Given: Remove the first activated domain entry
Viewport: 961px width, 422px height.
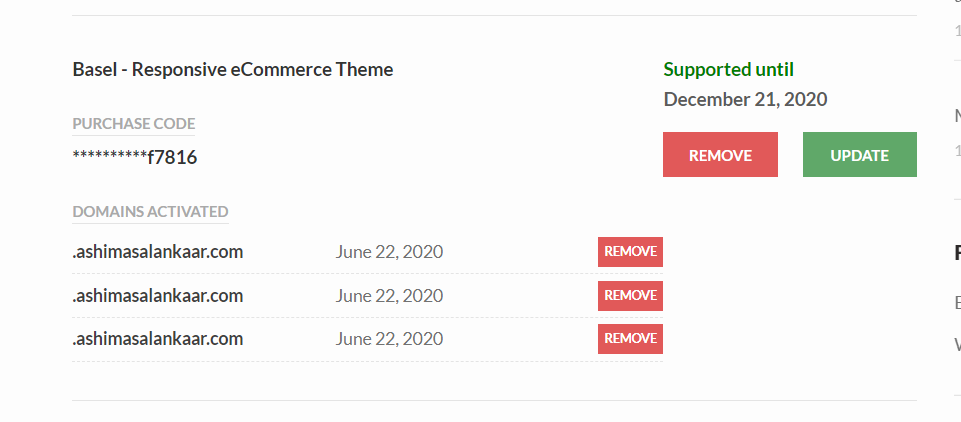Looking at the screenshot, I should pos(630,252).
